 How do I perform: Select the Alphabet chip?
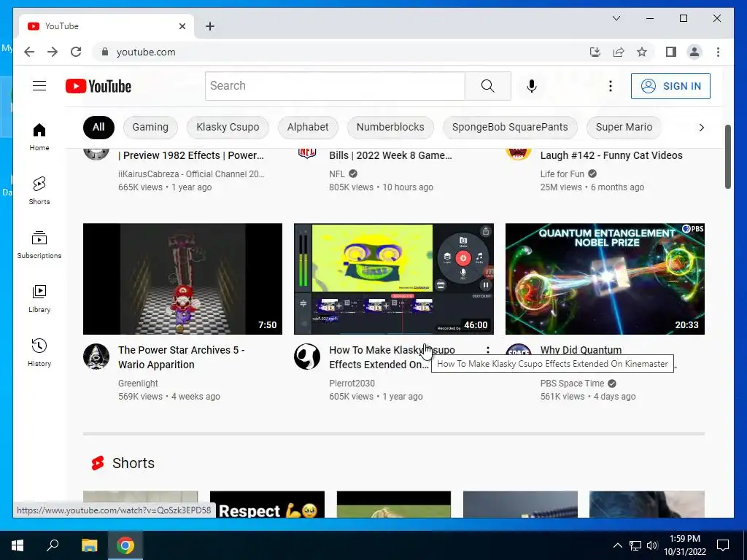pos(308,127)
